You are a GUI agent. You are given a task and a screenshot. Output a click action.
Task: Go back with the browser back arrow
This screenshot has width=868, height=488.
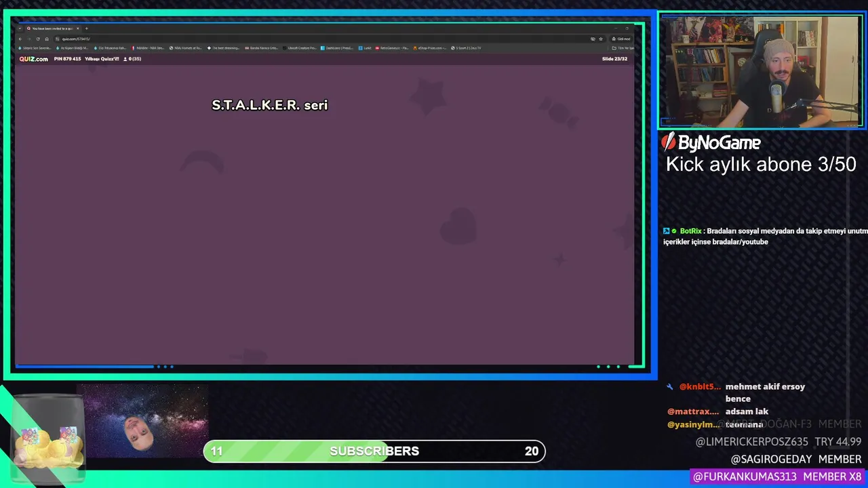click(20, 39)
